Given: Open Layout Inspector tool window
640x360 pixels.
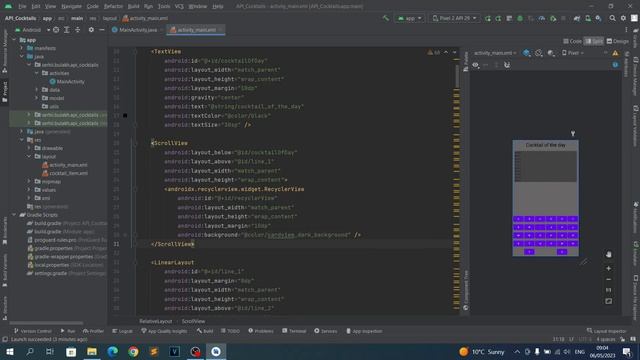Looking at the screenshot, I should [607, 331].
